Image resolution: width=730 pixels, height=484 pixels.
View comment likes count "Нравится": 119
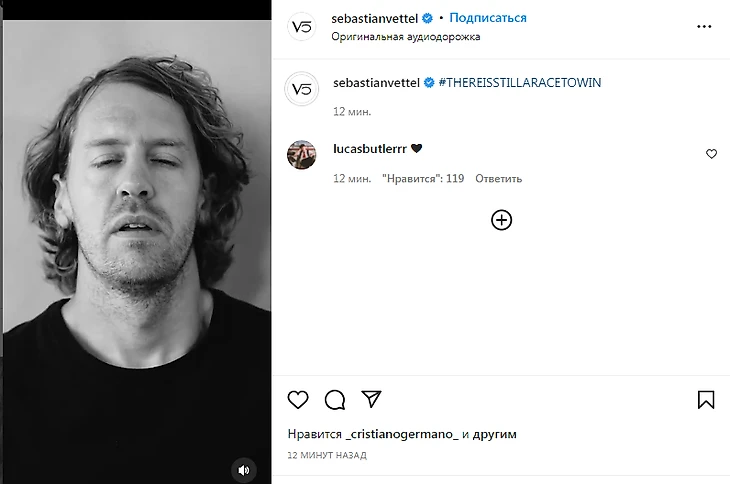pos(423,179)
